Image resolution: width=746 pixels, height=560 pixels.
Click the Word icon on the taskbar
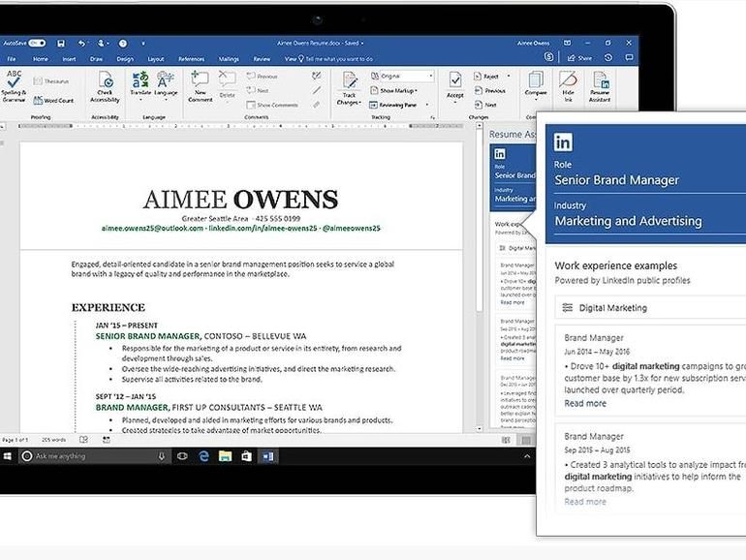tap(267, 456)
